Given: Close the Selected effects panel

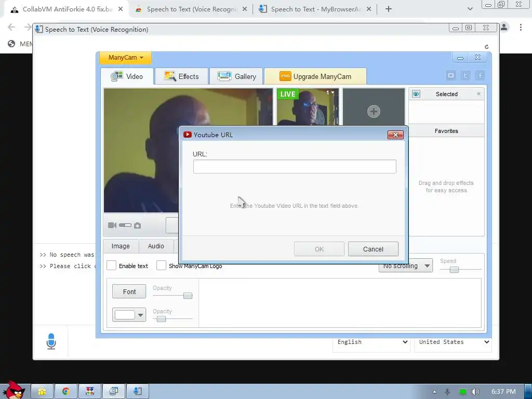Looking at the screenshot, I should [478, 94].
